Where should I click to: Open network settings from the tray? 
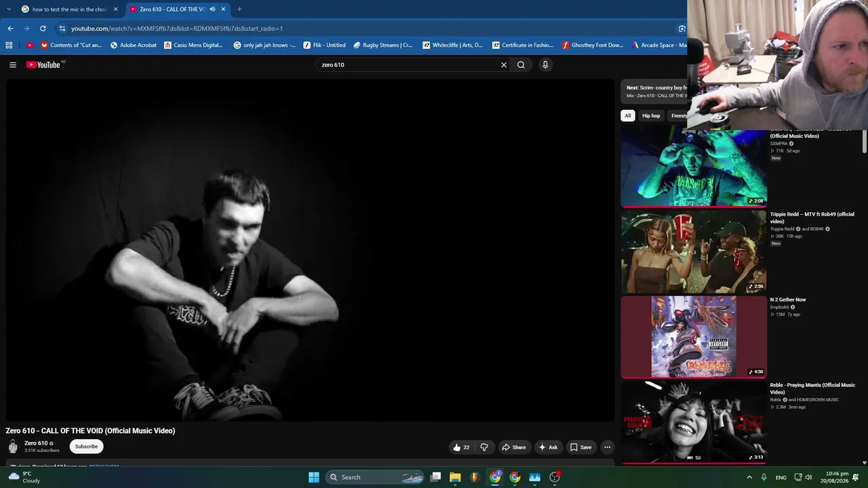(798, 477)
